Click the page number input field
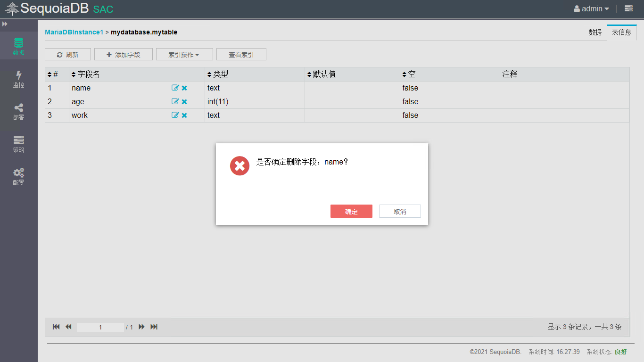This screenshot has width=644, height=362. click(100, 327)
